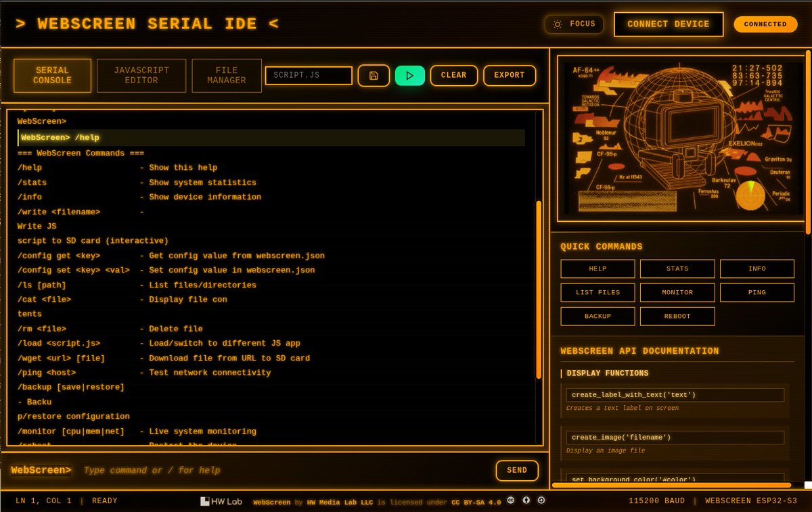Click the set_background_color('#color') snippet
812x512 pixels.
click(x=675, y=478)
